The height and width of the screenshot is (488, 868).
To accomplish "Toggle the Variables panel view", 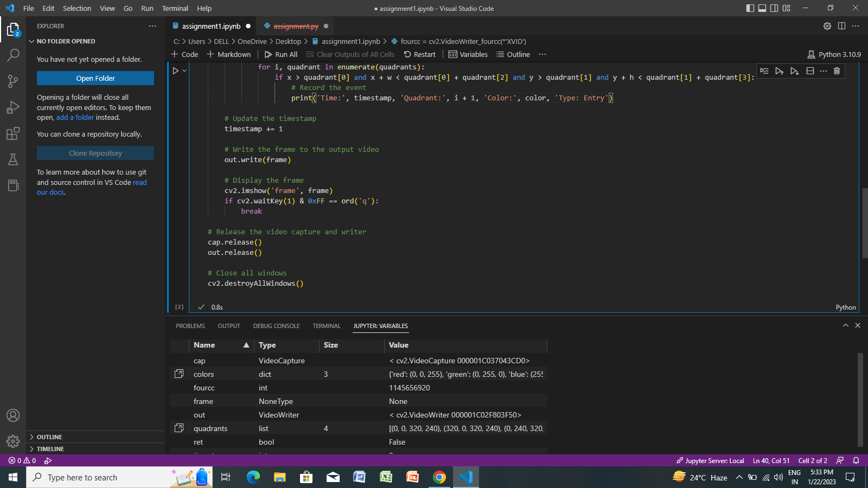I will coord(468,54).
